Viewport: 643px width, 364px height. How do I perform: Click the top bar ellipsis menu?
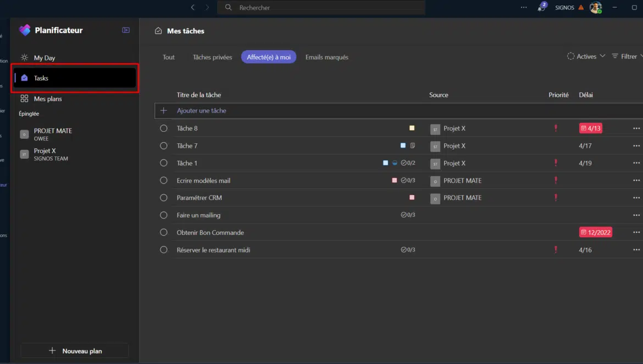click(x=524, y=8)
